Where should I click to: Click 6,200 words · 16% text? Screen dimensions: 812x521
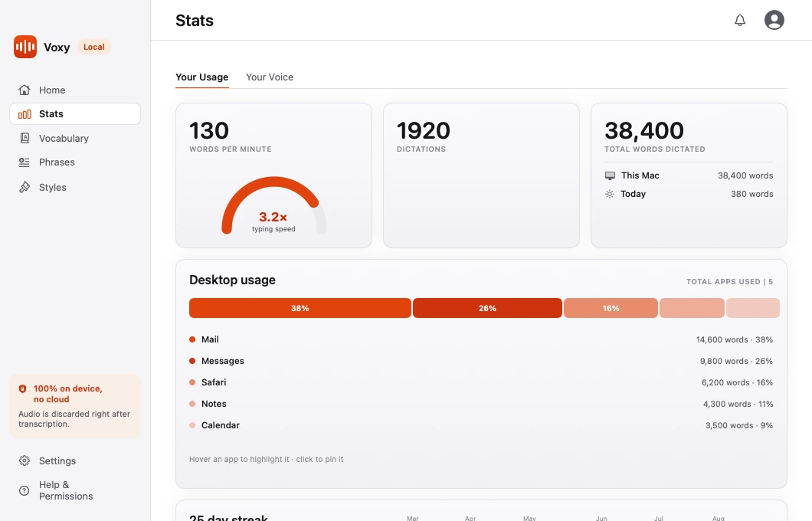[x=737, y=383]
